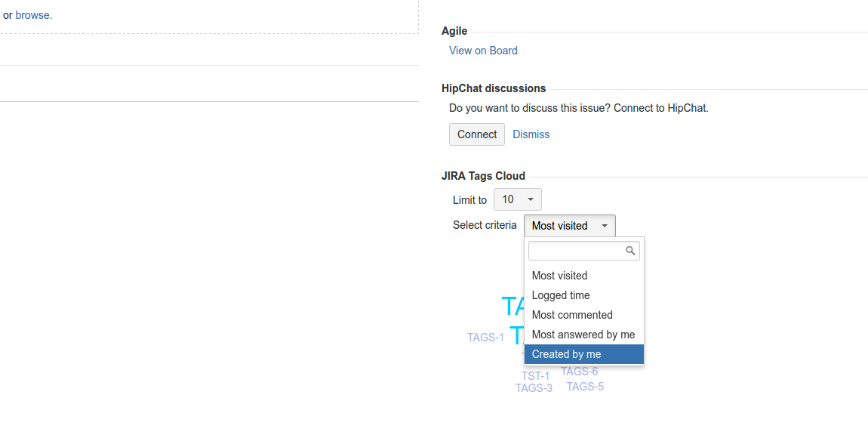
Task: Choose Logged time from criteria list
Action: click(561, 295)
